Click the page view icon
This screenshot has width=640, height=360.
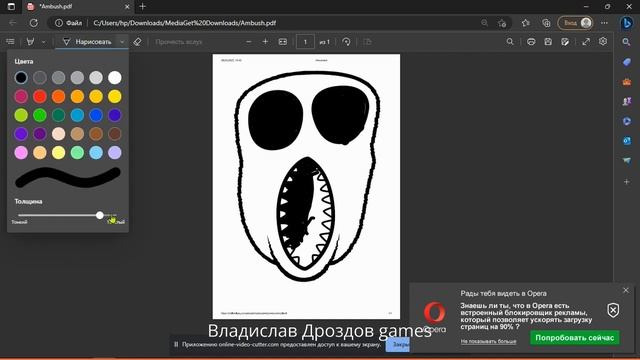click(367, 42)
